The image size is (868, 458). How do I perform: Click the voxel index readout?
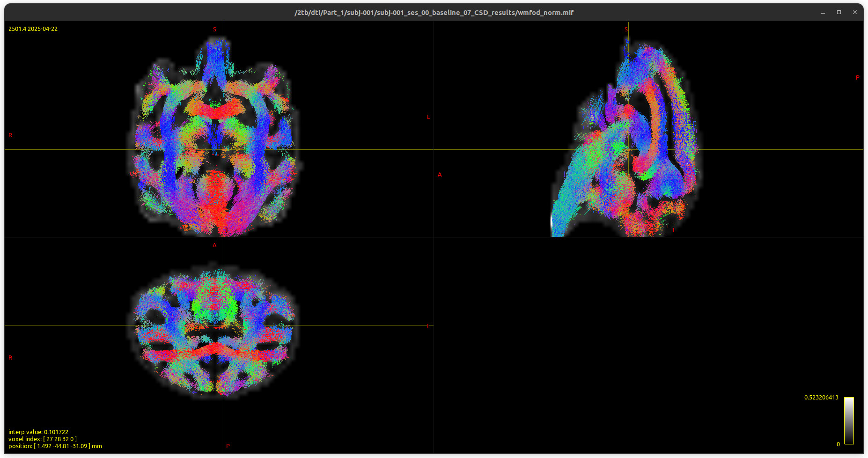[x=42, y=439]
